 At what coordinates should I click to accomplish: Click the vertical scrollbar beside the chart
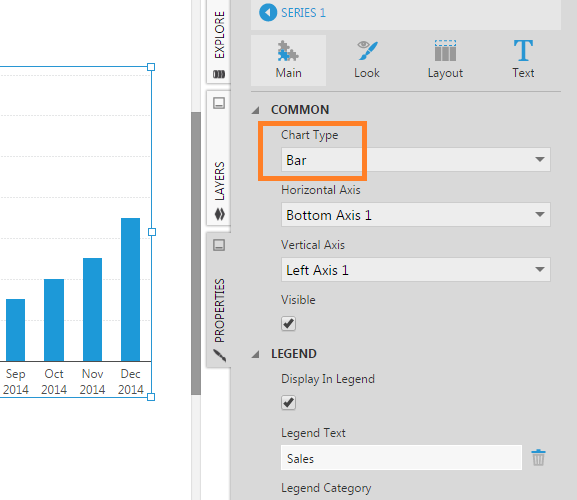point(196,253)
